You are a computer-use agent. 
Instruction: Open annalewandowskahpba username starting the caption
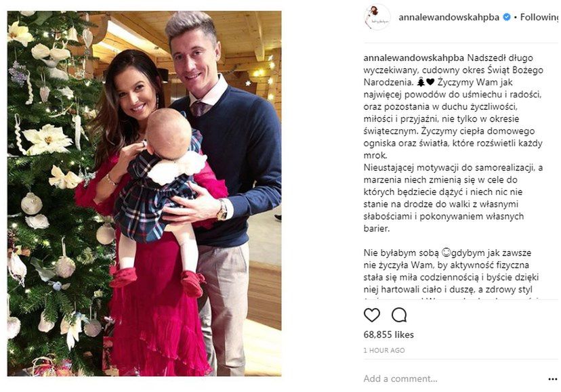(413, 58)
